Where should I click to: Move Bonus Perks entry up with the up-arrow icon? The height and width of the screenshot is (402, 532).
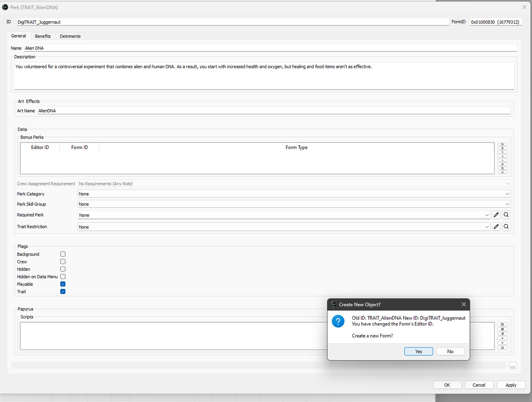click(x=502, y=156)
